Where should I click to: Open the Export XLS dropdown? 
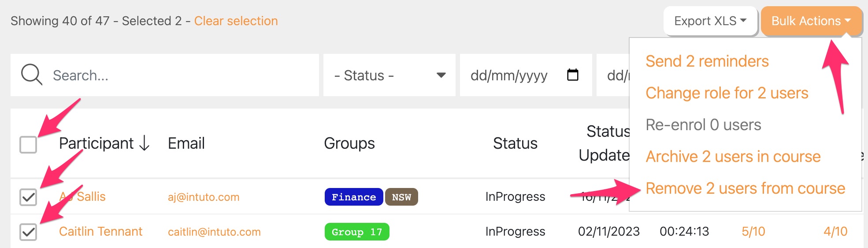click(x=710, y=21)
